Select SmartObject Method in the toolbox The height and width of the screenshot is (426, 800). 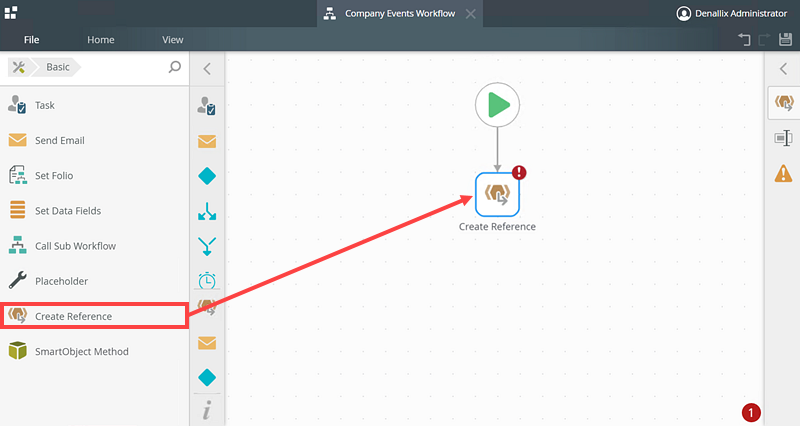(x=94, y=352)
